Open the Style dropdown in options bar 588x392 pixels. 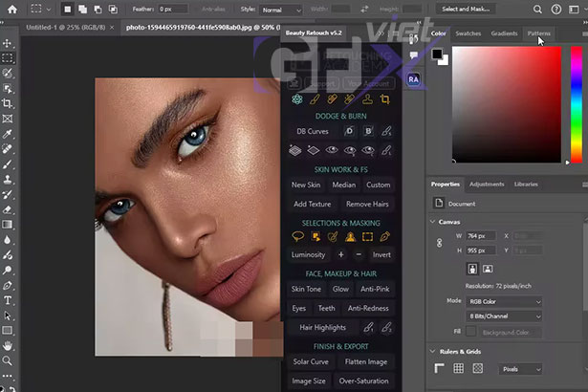pos(280,9)
